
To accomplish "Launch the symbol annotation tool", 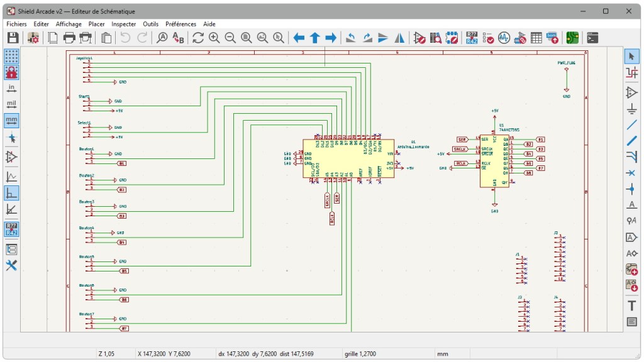I will tap(472, 38).
